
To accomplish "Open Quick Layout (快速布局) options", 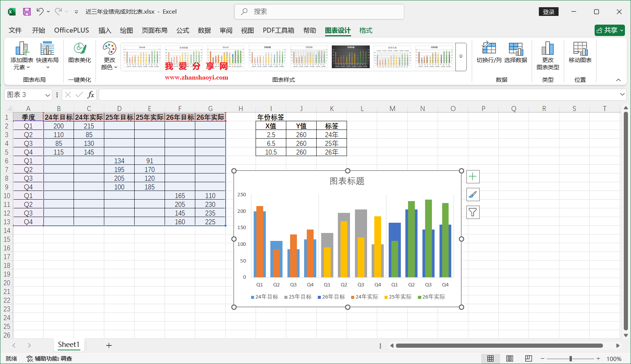I will point(47,56).
